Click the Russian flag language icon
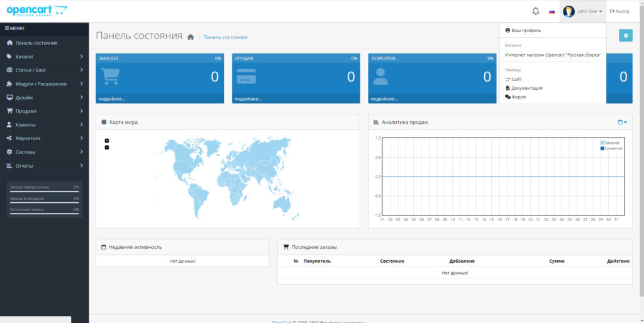Viewport: 644px width, 323px height. (x=552, y=11)
